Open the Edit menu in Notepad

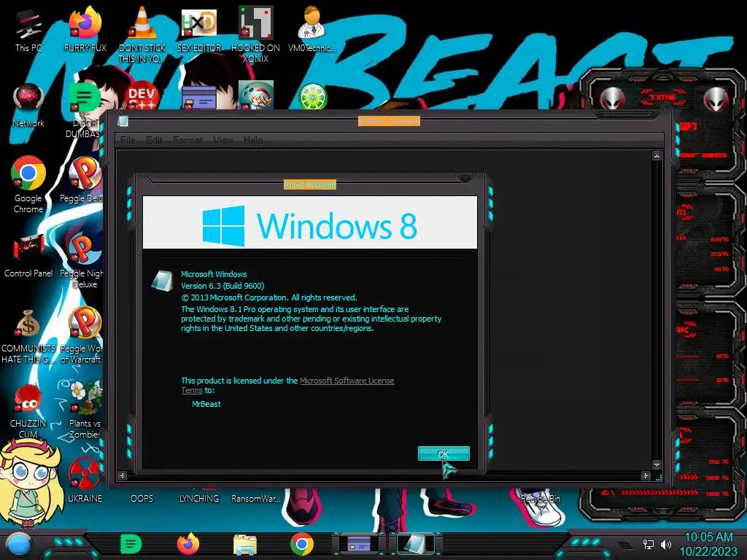click(154, 140)
